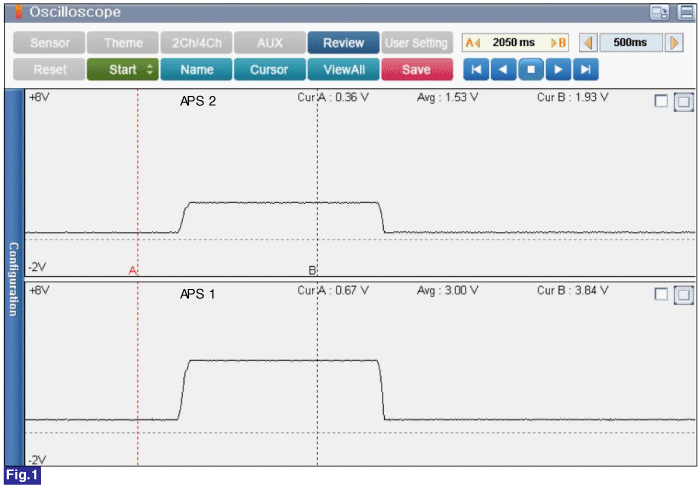
Task: Play forward with the right-arrow playback button
Action: [x=558, y=70]
